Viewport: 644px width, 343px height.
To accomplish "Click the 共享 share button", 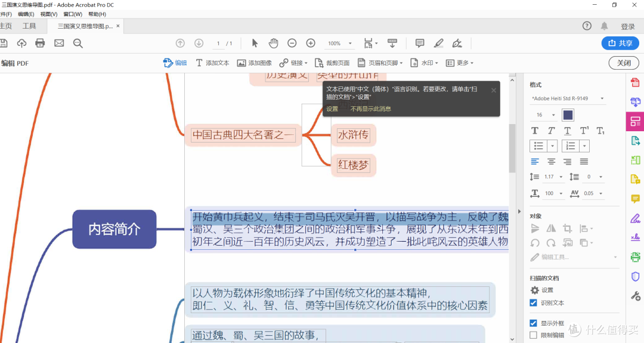I will (x=620, y=43).
